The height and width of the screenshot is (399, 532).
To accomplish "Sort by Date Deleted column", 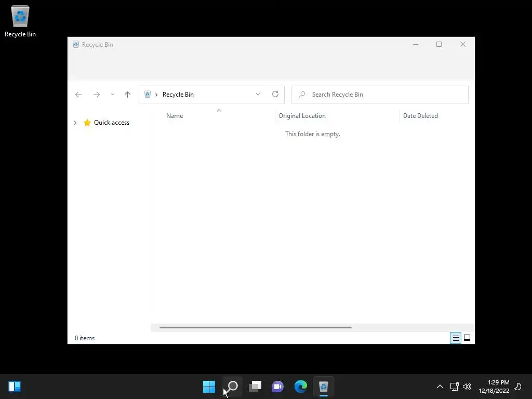I will point(420,116).
